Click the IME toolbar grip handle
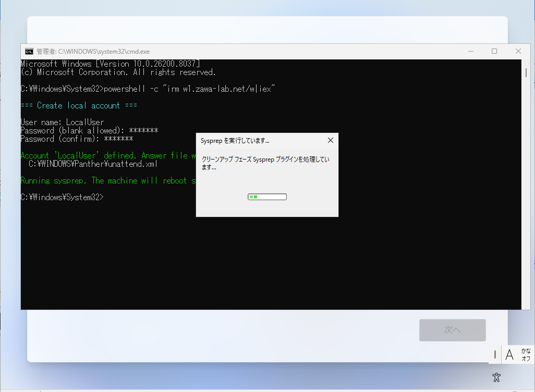The width and height of the screenshot is (535, 392). click(495, 355)
